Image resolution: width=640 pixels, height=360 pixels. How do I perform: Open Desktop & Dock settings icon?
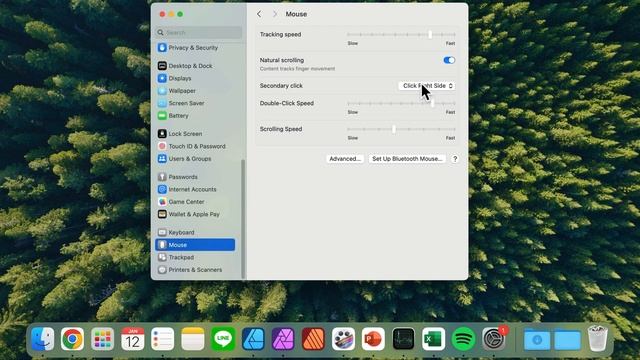tap(162, 66)
